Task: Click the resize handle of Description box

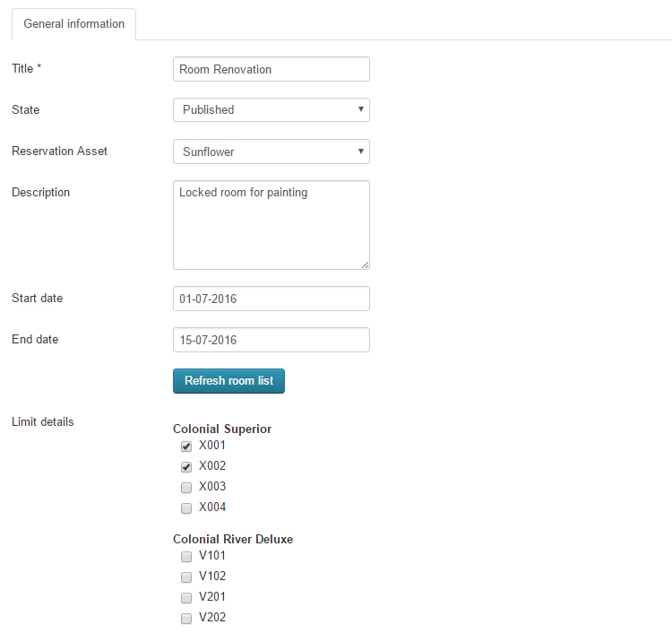Action: pos(365,264)
